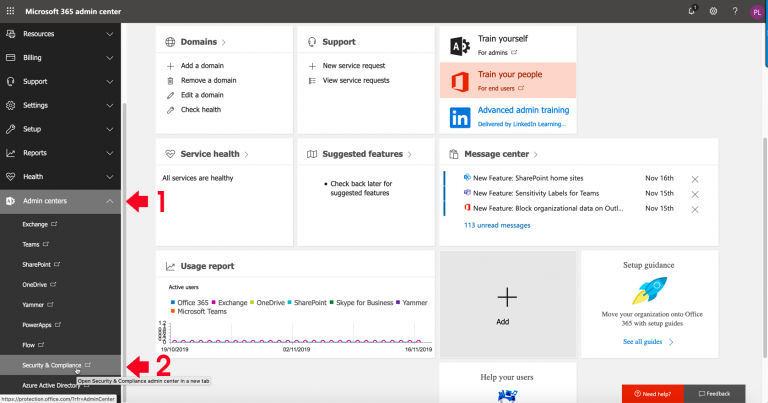Expand the Billing menu chevron
This screenshot has height=403, width=768.
(110, 58)
